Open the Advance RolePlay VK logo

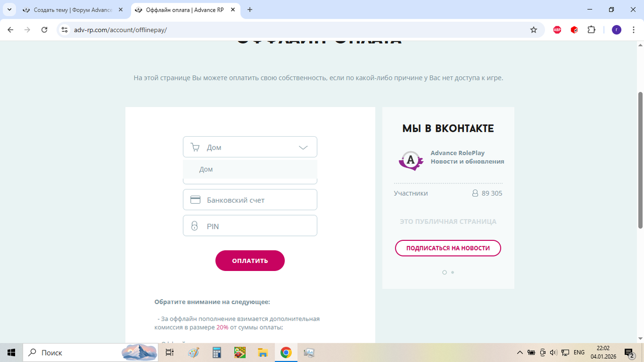411,160
